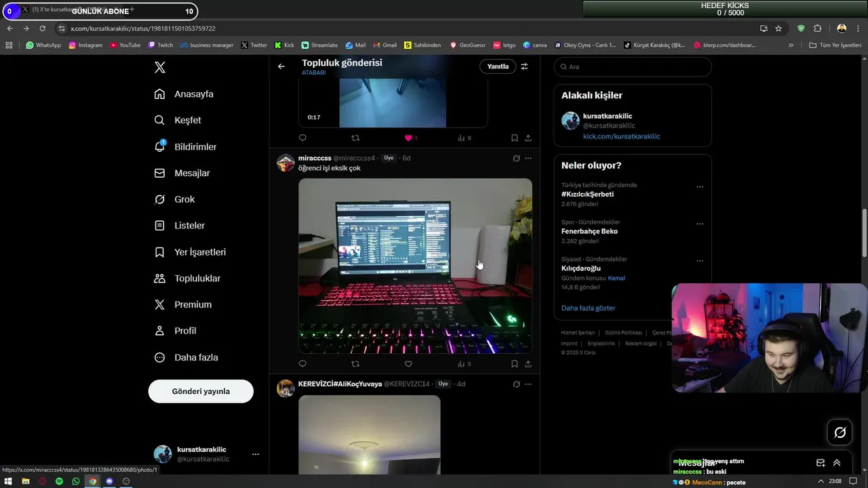
Task: Open Topluluklar communities page
Action: point(187,279)
